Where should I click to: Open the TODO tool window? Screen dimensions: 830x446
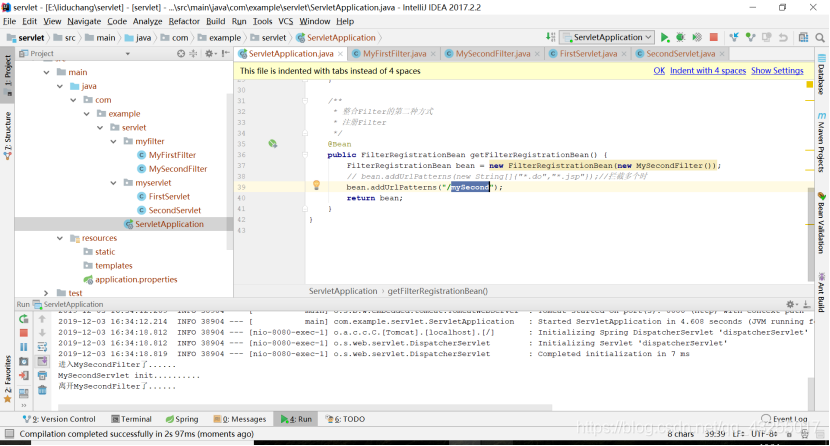click(x=345, y=419)
